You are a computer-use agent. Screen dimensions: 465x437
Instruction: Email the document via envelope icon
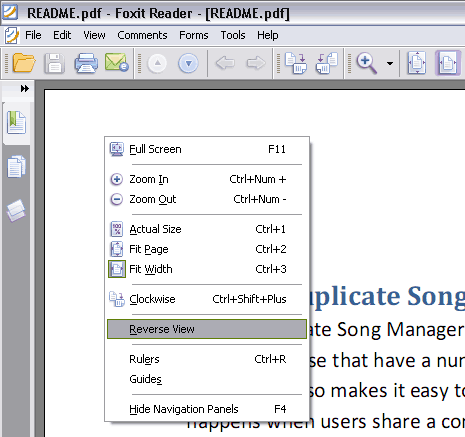116,63
